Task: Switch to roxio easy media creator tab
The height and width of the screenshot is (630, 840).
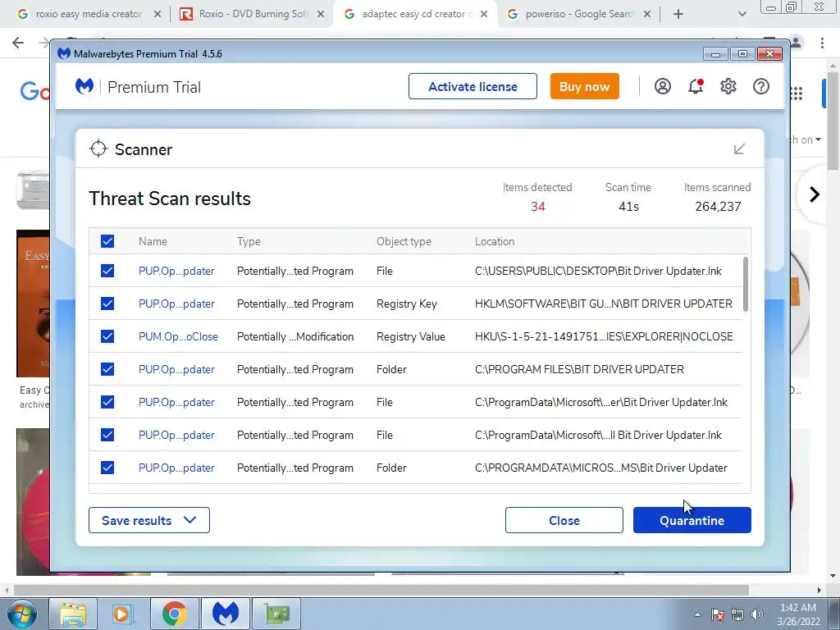Action: click(x=89, y=14)
